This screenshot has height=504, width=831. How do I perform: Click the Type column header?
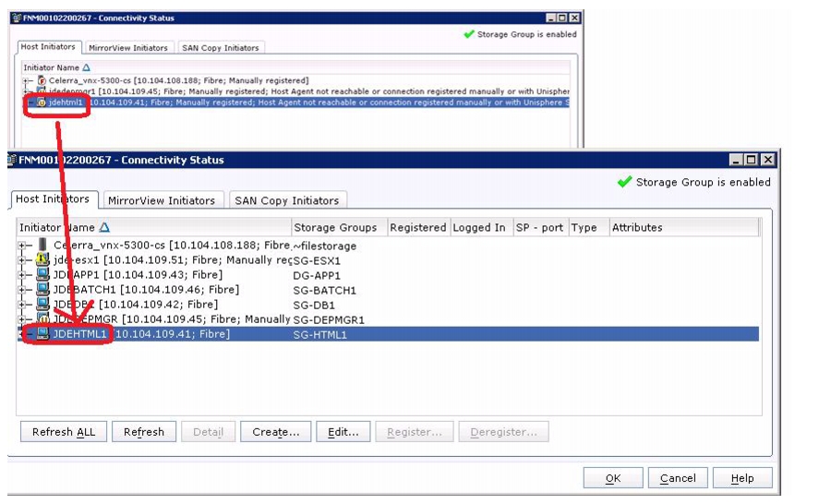pyautogui.click(x=589, y=227)
